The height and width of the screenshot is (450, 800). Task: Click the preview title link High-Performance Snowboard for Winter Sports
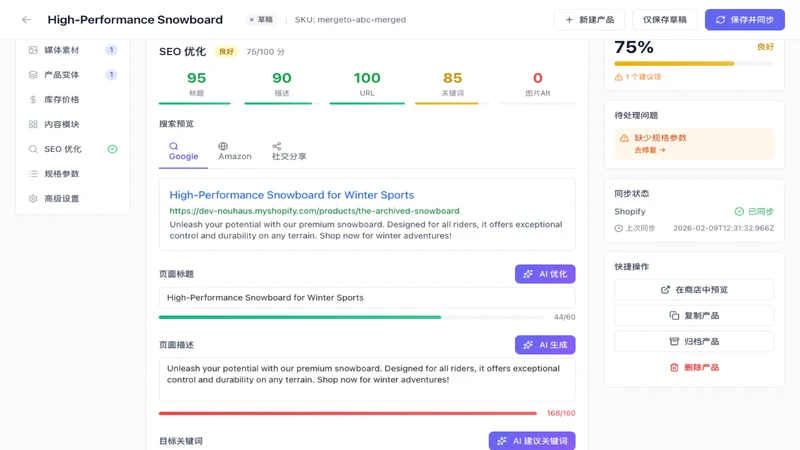click(x=291, y=195)
